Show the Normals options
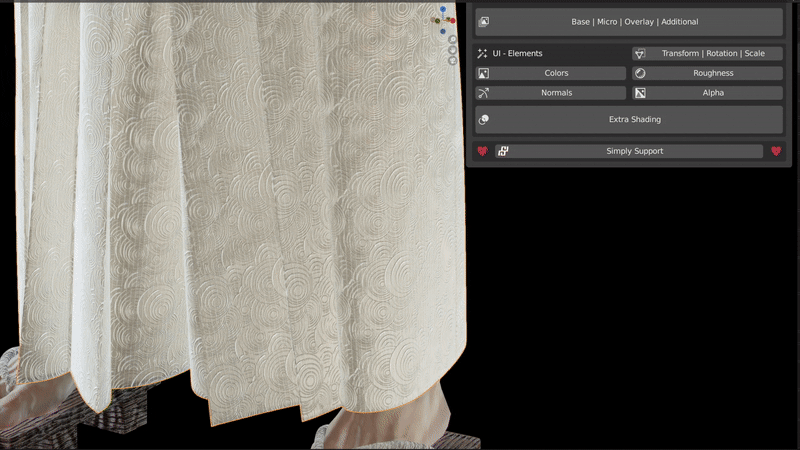Image resolution: width=800 pixels, height=450 pixels. (x=551, y=93)
